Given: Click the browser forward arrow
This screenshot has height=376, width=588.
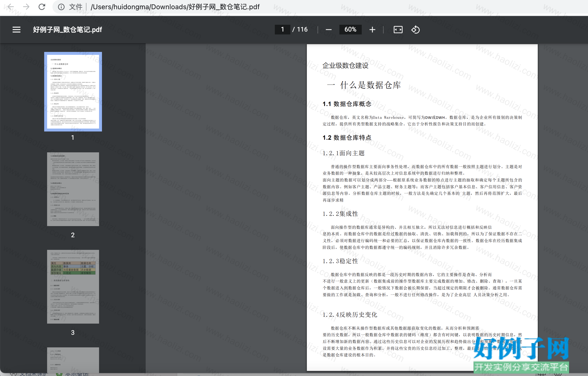Looking at the screenshot, I should point(26,7).
